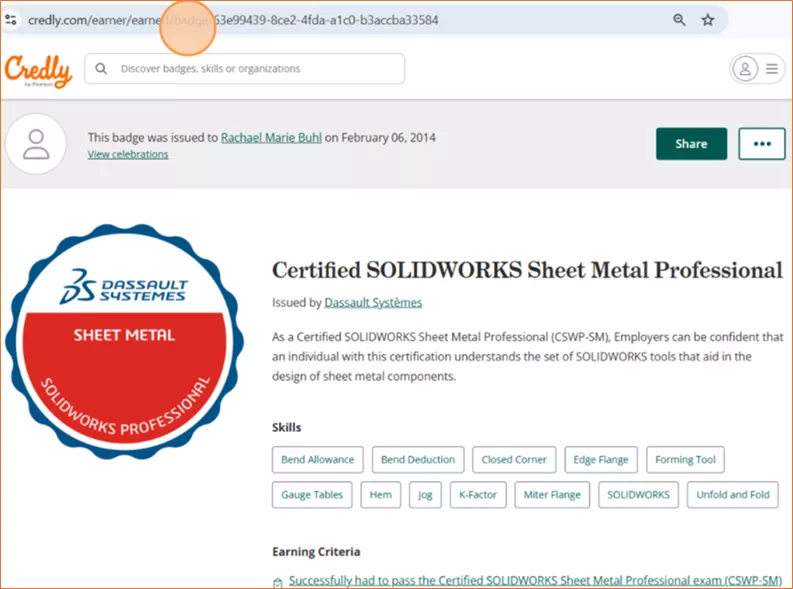Viewport: 793px width, 589px height.
Task: Select the Bend Deduction skill tag
Action: click(x=418, y=460)
